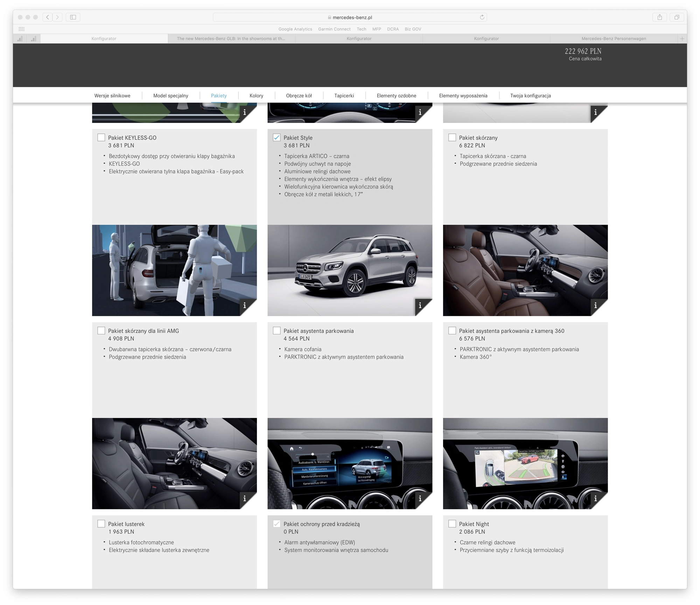Click the total price 222 962 PLN
This screenshot has width=700, height=605.
pos(583,51)
